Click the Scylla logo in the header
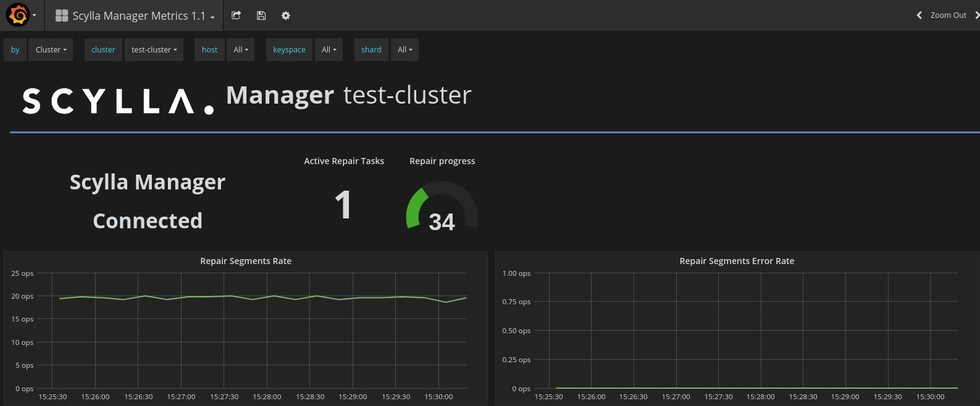 tap(118, 101)
